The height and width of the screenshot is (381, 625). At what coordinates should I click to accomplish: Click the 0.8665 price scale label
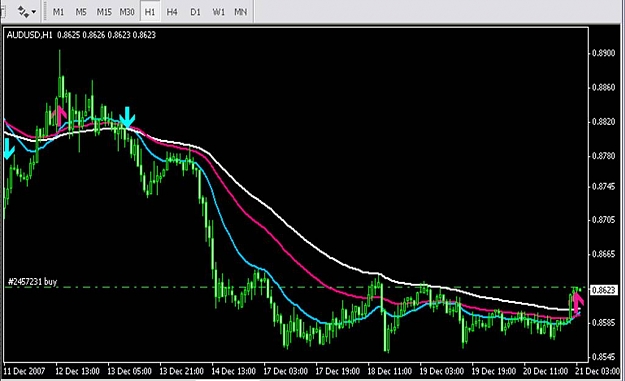[603, 254]
